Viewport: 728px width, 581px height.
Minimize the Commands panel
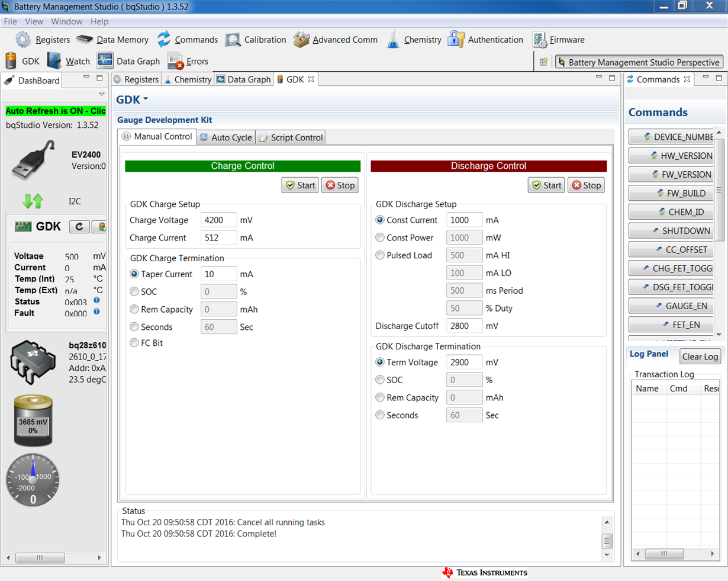click(x=706, y=78)
